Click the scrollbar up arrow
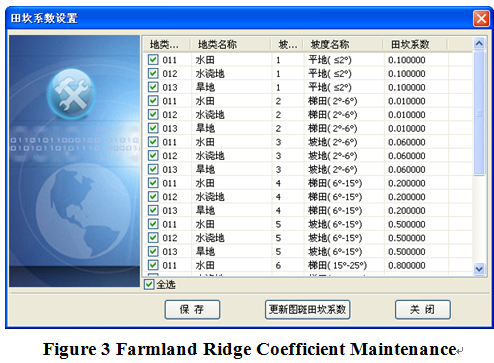Image resolution: width=494 pixels, height=363 pixels. pos(479,43)
